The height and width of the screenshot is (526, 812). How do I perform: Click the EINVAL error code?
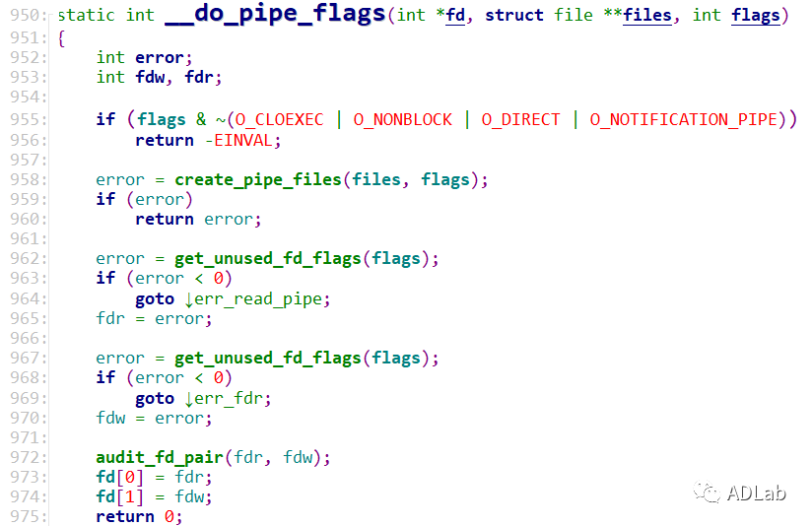[242, 140]
